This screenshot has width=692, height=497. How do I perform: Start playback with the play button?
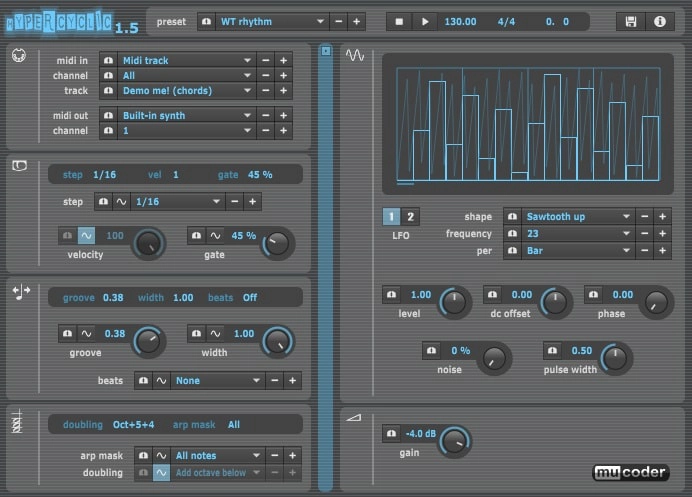click(425, 22)
